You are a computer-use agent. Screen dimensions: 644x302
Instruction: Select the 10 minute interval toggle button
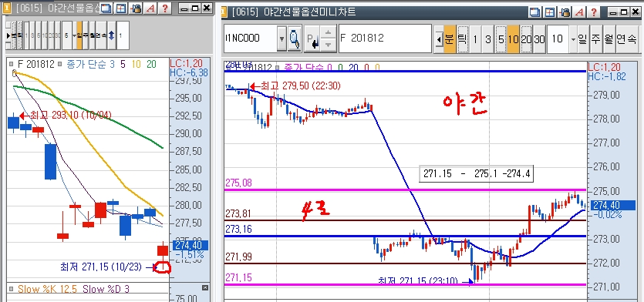[x=513, y=39]
